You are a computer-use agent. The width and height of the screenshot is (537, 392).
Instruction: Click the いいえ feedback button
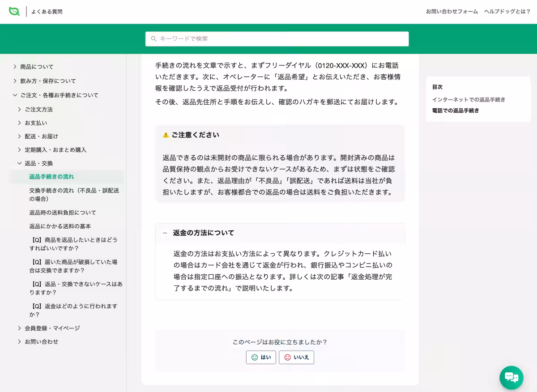pyautogui.click(x=296, y=357)
